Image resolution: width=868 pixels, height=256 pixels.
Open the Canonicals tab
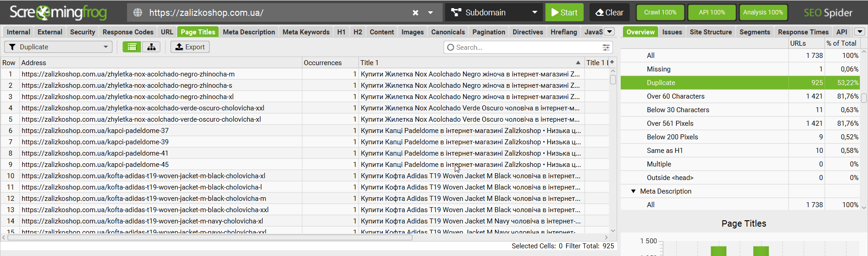pos(448,32)
